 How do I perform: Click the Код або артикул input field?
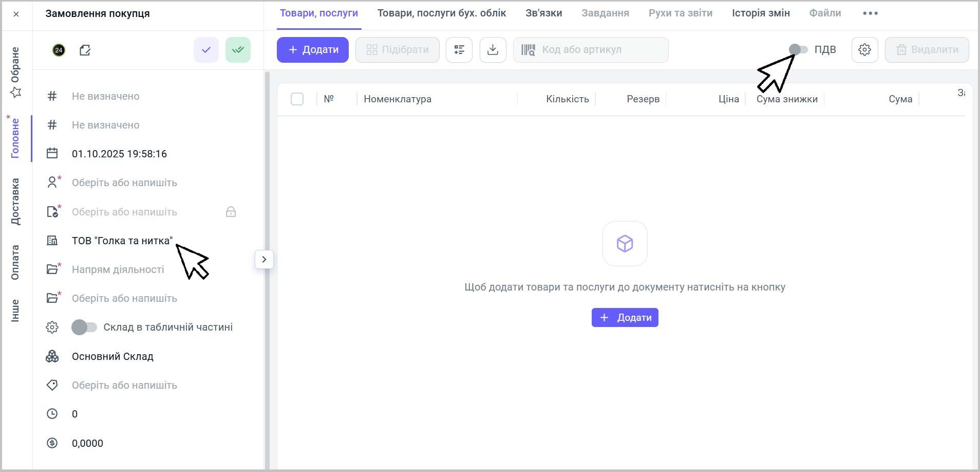pyautogui.click(x=596, y=50)
